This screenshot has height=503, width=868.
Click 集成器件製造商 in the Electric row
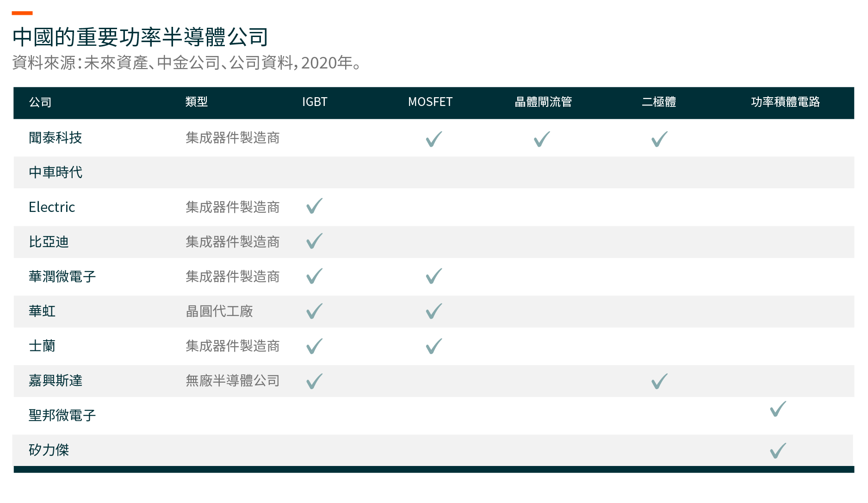233,207
